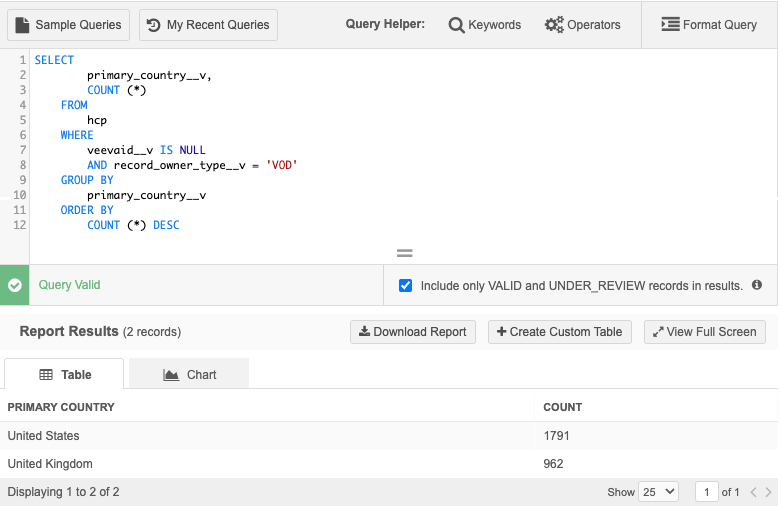This screenshot has width=781, height=508.
Task: Open the Show rows-per-page dropdown
Action: pyautogui.click(x=657, y=492)
